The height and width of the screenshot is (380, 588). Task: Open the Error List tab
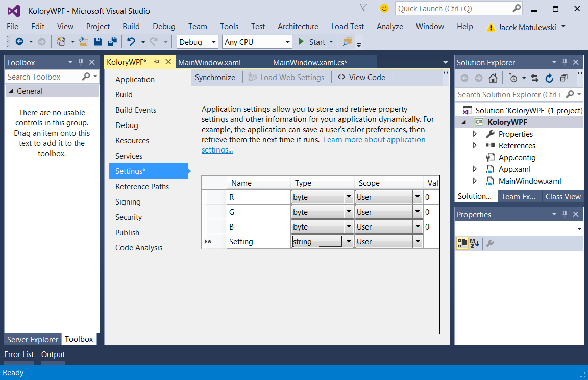[x=19, y=354]
